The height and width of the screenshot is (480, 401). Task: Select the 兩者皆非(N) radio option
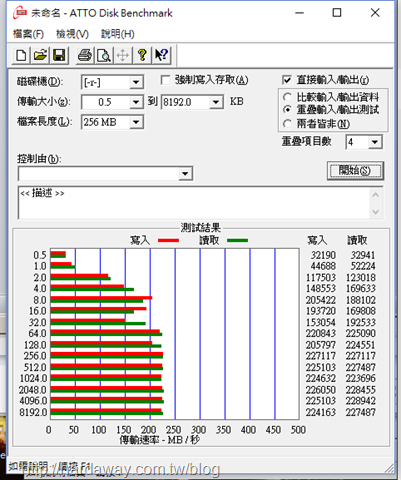287,124
